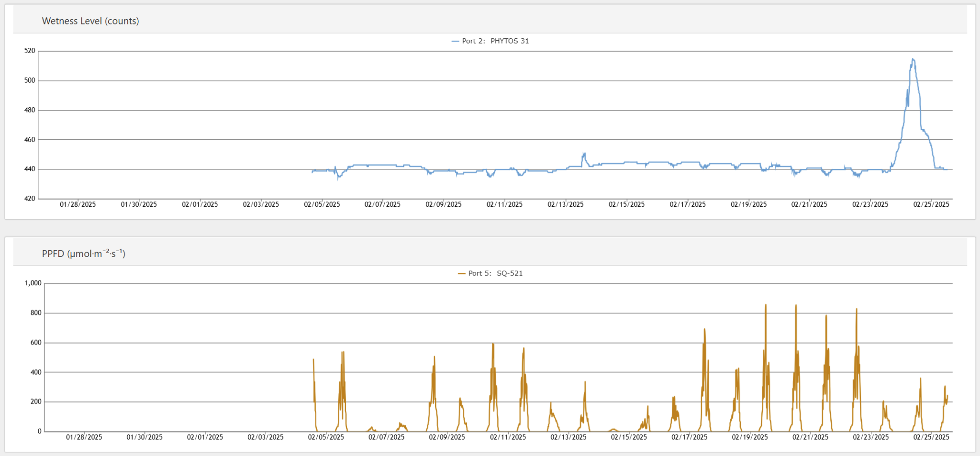Click the 02/03/2025 date on the PPFD chart axis
The image size is (980, 456).
point(265,437)
